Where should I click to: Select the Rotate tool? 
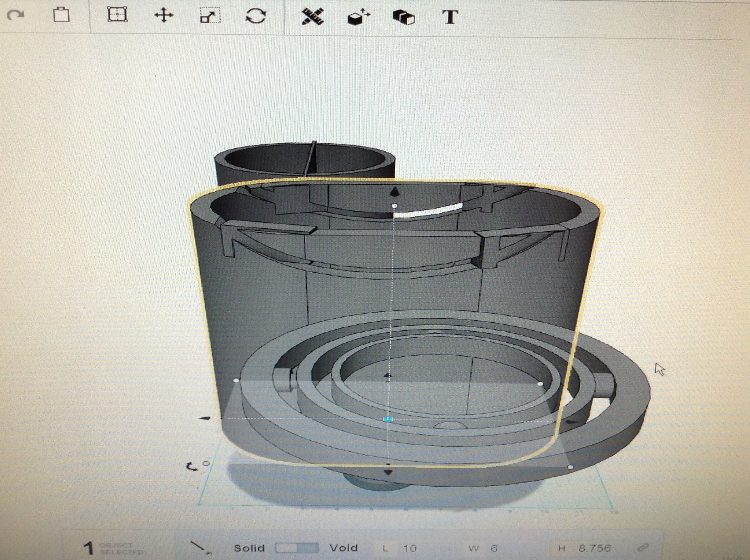256,16
